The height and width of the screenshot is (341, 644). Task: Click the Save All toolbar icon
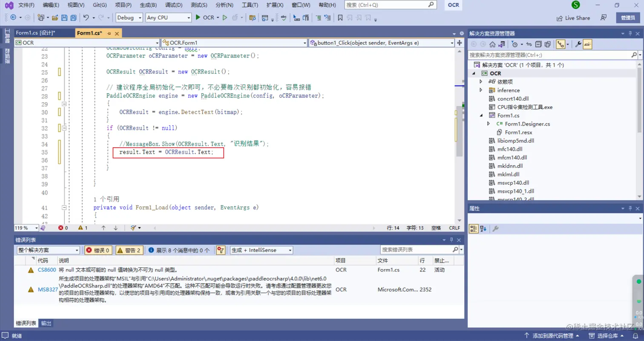click(x=73, y=18)
